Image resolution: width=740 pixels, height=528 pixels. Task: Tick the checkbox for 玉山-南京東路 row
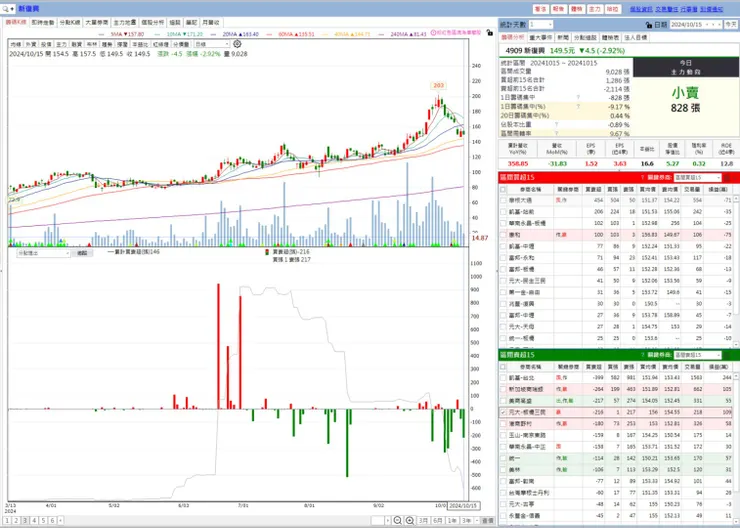point(503,435)
